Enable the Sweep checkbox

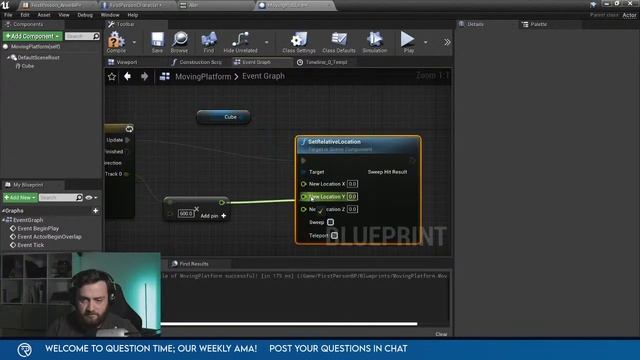pos(331,222)
